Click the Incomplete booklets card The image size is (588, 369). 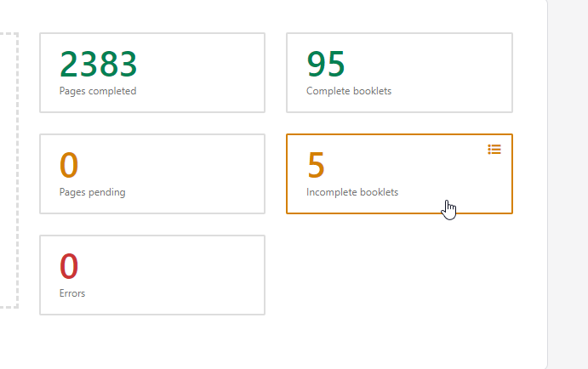[x=399, y=173]
